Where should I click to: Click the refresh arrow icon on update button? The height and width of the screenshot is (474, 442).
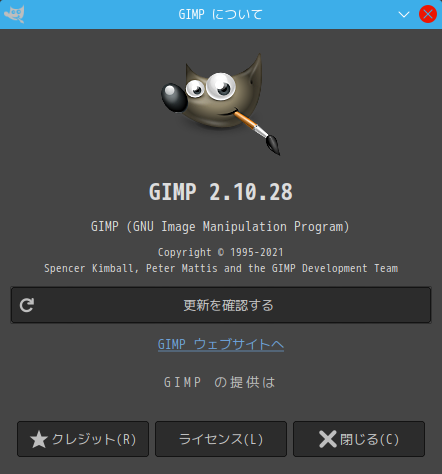pyautogui.click(x=27, y=305)
